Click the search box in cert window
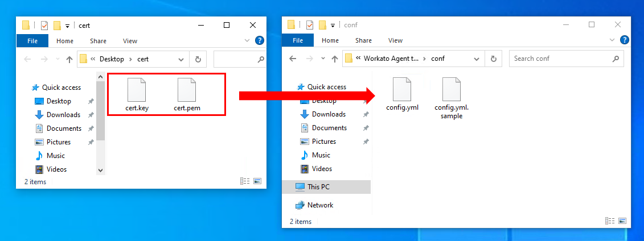The width and height of the screenshot is (644, 241). [240, 60]
